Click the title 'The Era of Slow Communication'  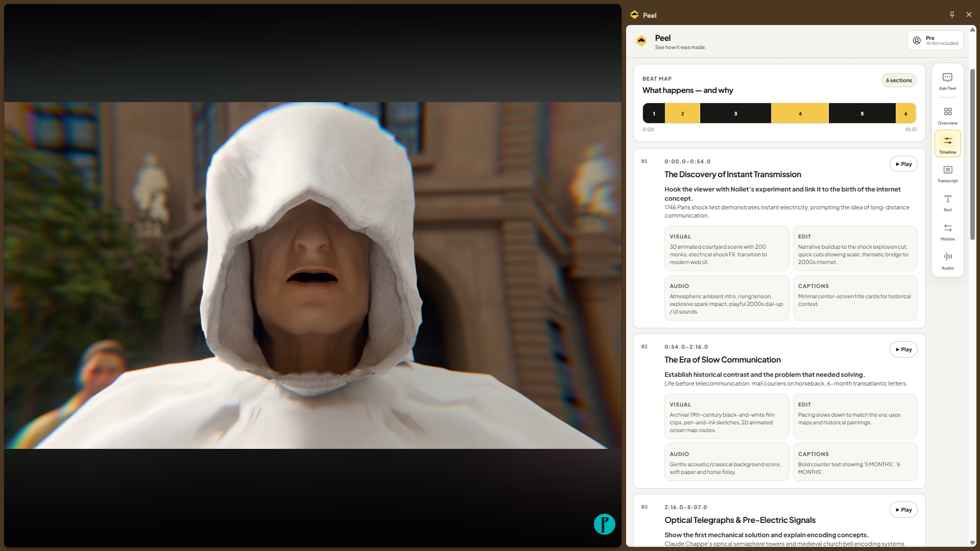coord(722,360)
